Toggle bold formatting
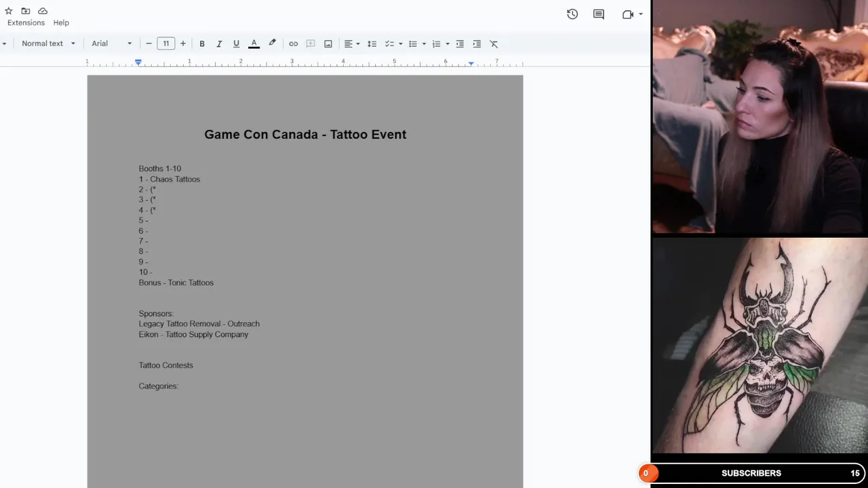 (x=202, y=43)
